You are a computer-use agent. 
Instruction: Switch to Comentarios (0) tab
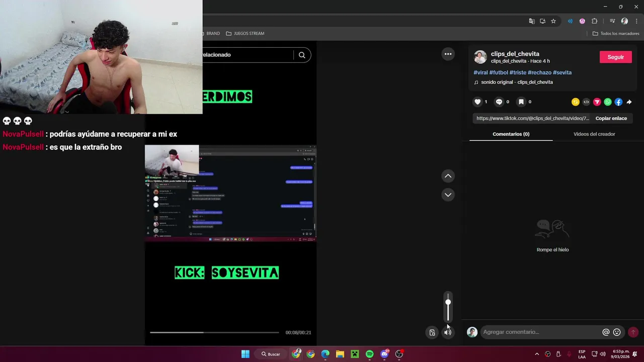point(511,134)
